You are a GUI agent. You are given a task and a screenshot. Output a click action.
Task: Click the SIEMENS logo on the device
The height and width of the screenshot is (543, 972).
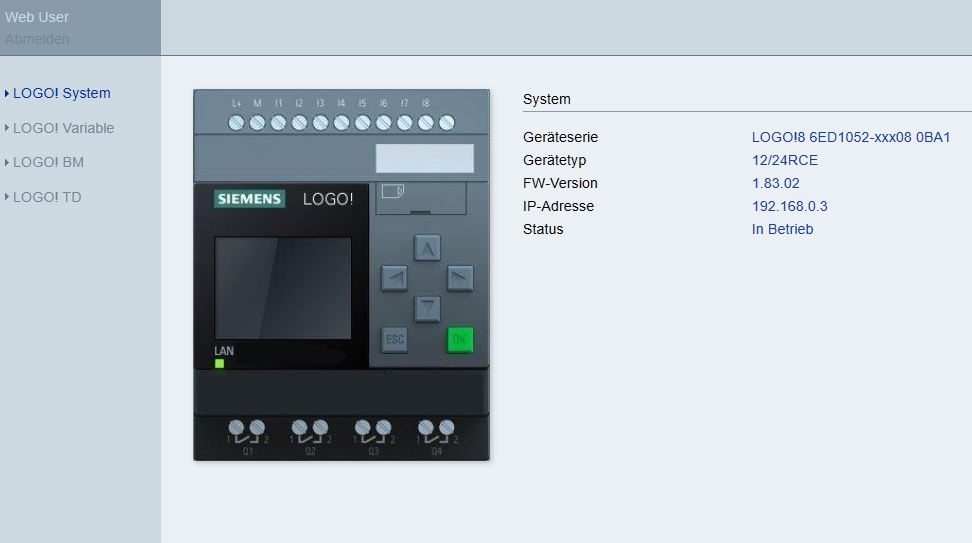point(249,199)
